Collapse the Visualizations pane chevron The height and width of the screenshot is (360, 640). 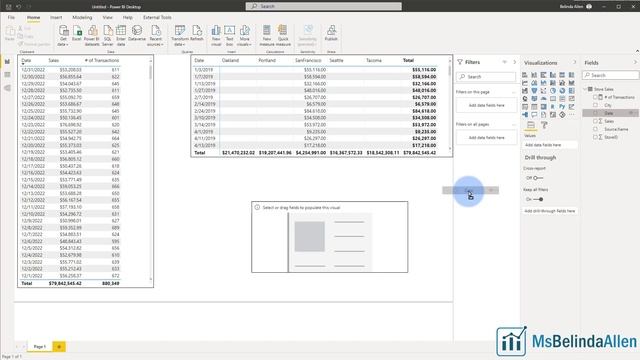(575, 62)
